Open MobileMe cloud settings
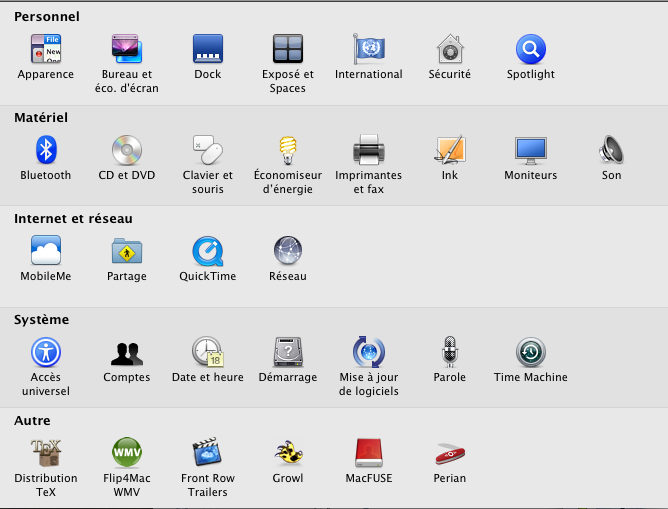This screenshot has width=668, height=509. pos(46,251)
